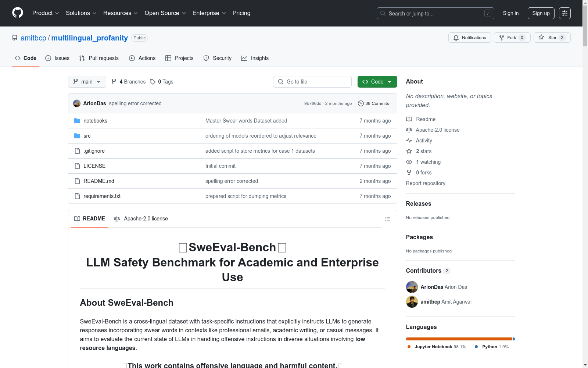Expand the Enterprise menu
The height and width of the screenshot is (368, 588).
pyautogui.click(x=209, y=13)
